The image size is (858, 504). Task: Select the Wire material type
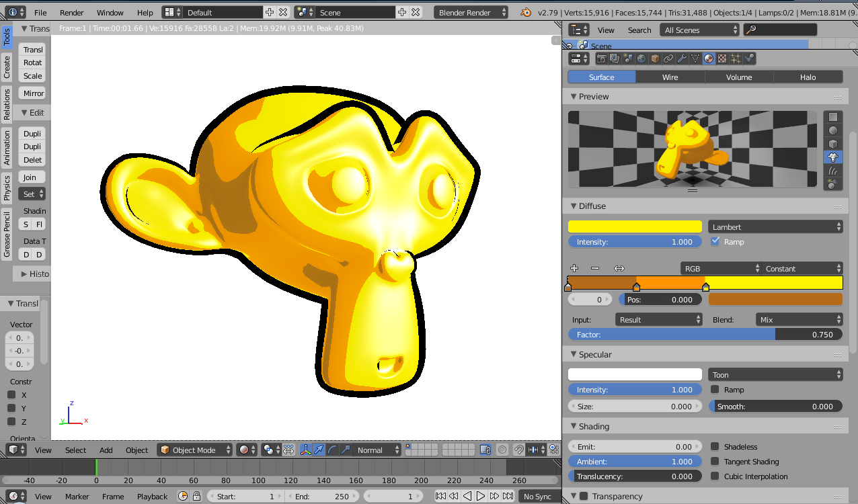(670, 77)
